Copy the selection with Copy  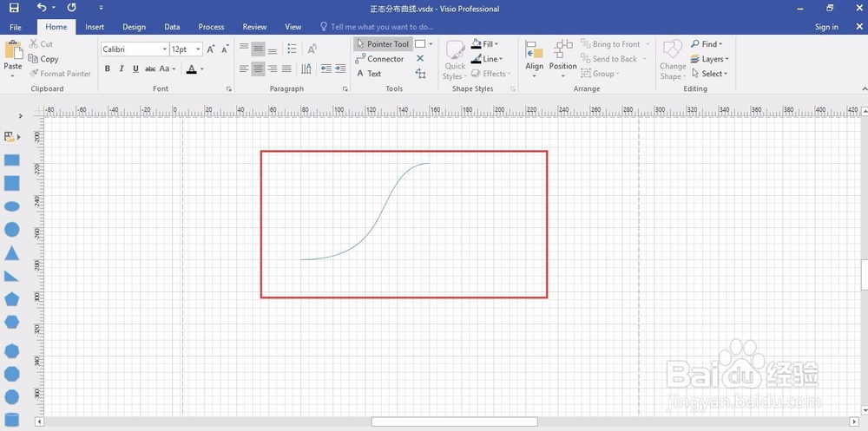pyautogui.click(x=43, y=59)
